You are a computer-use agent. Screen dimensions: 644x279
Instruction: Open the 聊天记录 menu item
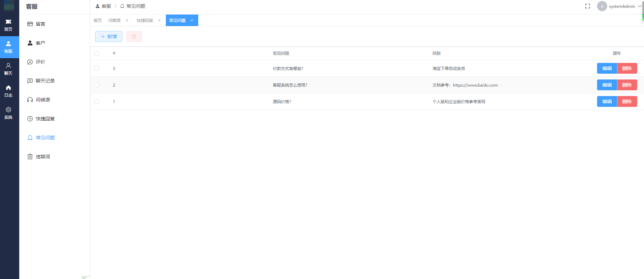(54, 81)
